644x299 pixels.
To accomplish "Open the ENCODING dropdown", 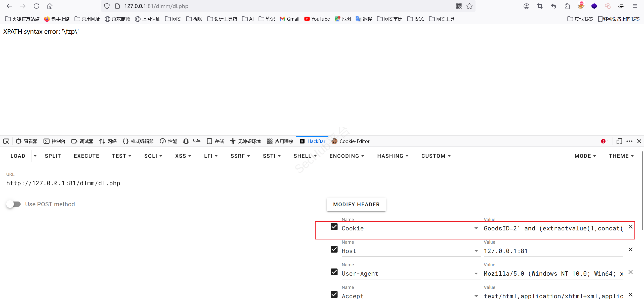I will [x=347, y=156].
